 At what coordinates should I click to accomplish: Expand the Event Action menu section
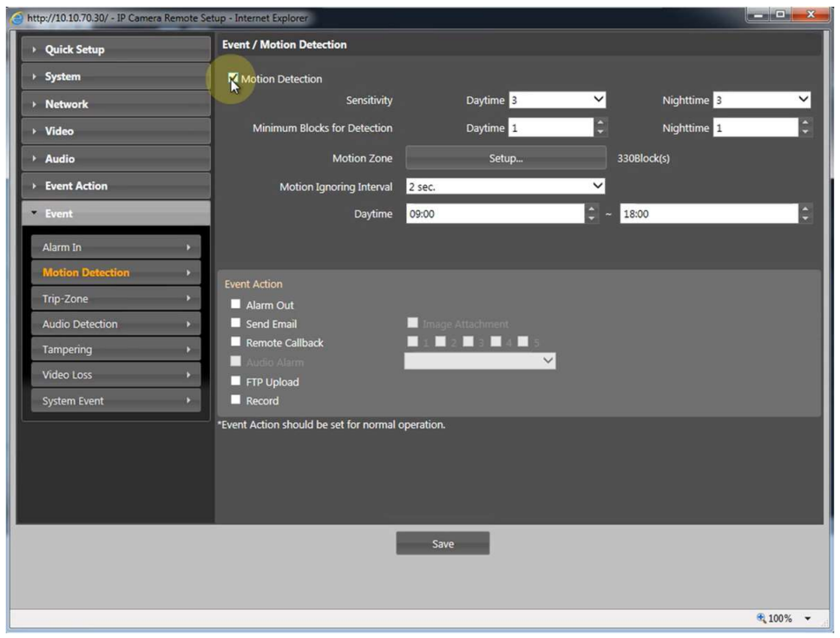(116, 186)
